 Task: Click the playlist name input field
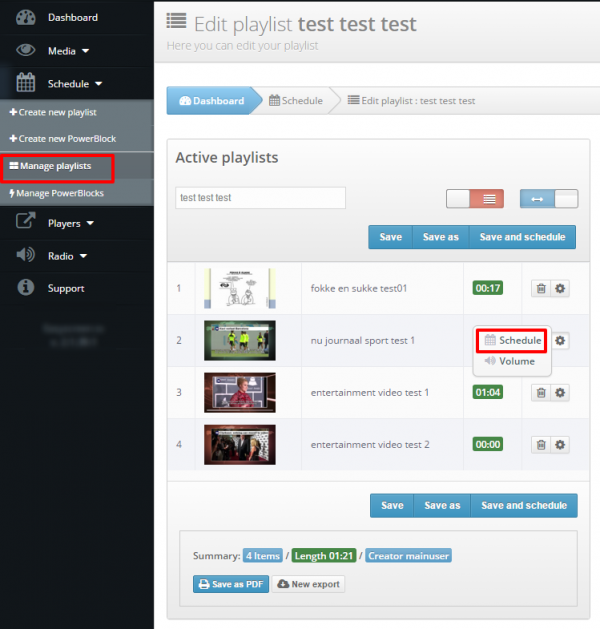260,198
